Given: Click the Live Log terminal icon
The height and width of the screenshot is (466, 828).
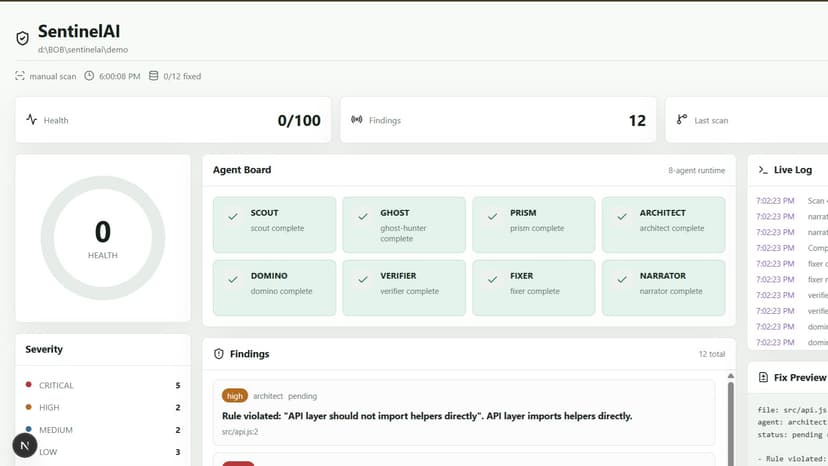Looking at the screenshot, I should (x=763, y=170).
